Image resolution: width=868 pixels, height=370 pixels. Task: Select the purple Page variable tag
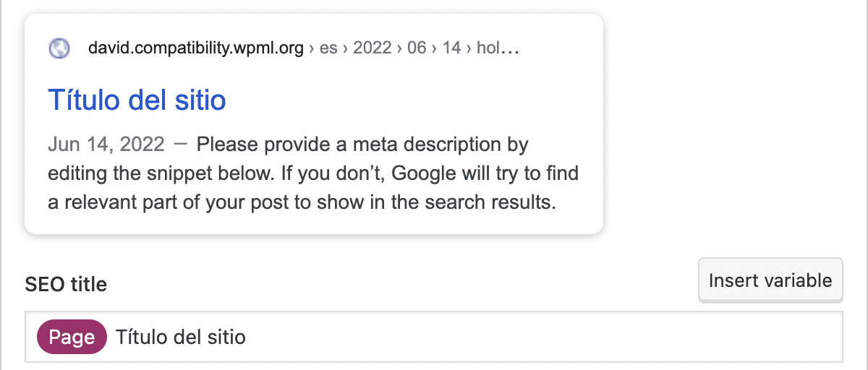(x=72, y=337)
